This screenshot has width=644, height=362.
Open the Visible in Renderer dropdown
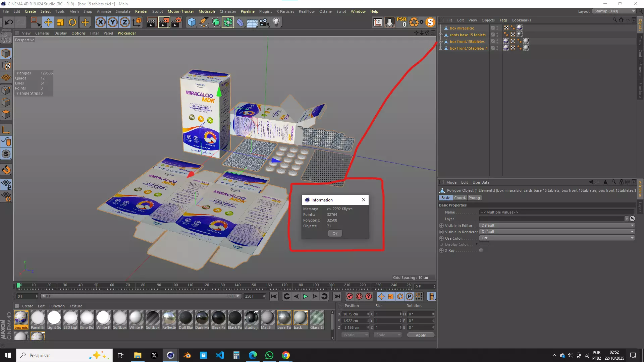[557, 232]
